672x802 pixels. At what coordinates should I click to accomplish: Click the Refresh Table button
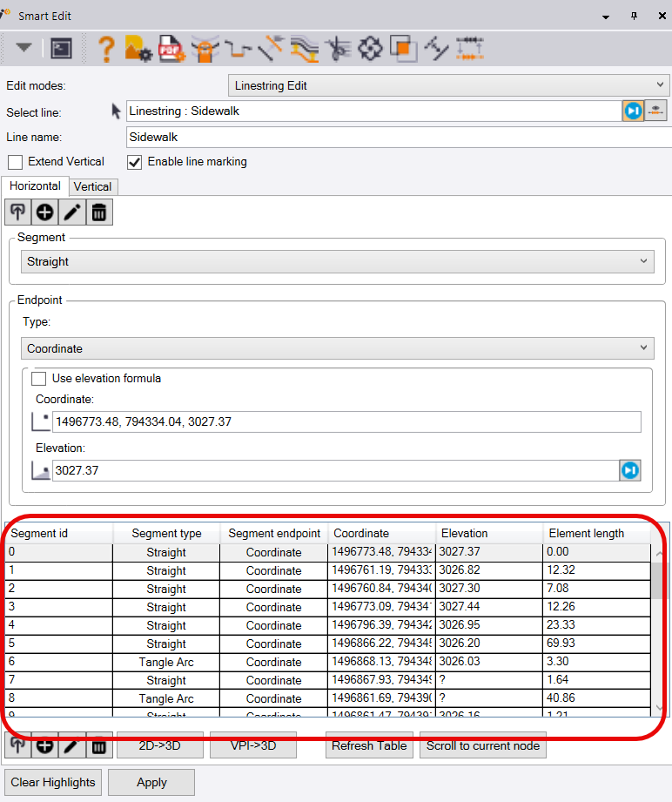coord(371,745)
